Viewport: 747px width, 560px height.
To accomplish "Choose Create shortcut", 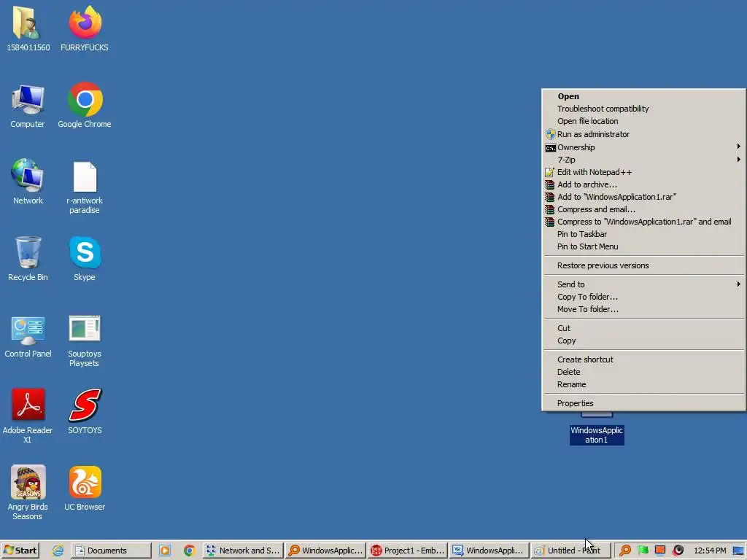I will point(644,359).
